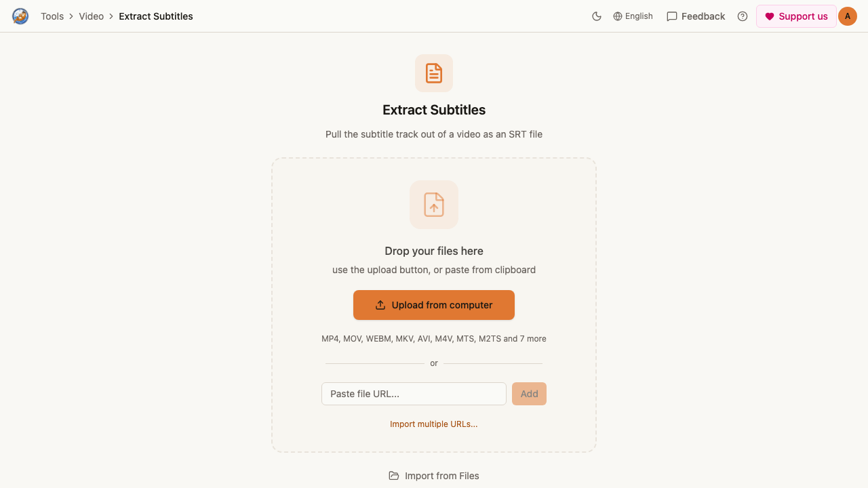Click the Feedback speech bubble icon
Screen dimensions: 868x488
click(672, 16)
